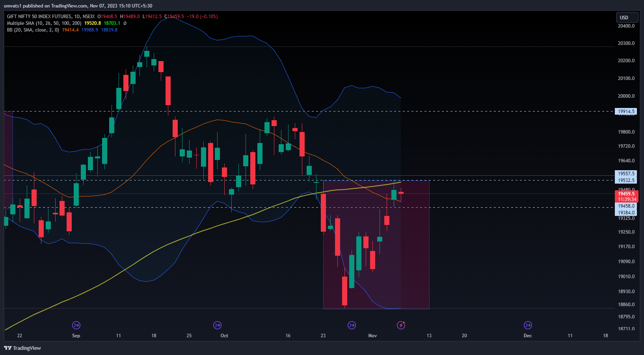Screen dimensions: 644x355
Task: Select the Multiple SMA indicator legend
Action: pyautogui.click(x=44, y=23)
